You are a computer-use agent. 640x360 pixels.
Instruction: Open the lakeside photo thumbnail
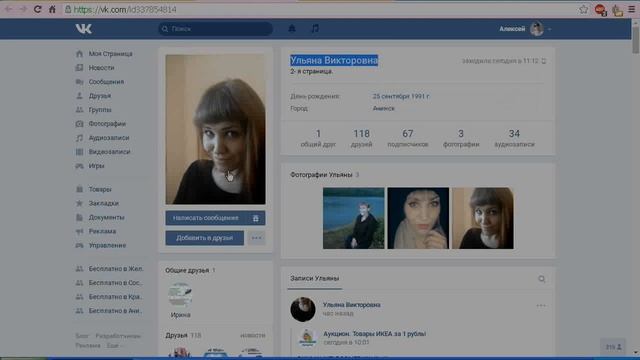point(353,218)
